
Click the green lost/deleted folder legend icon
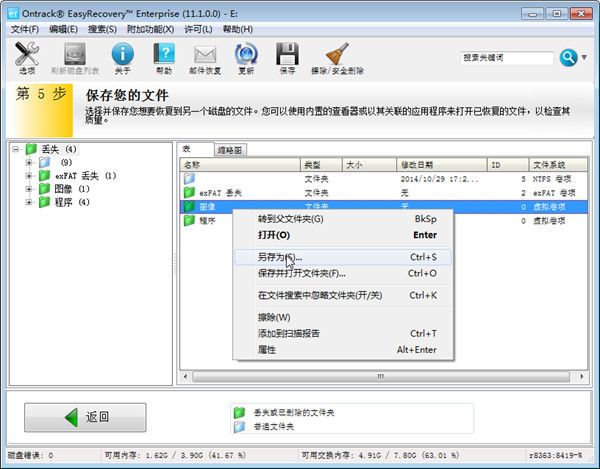click(x=239, y=412)
